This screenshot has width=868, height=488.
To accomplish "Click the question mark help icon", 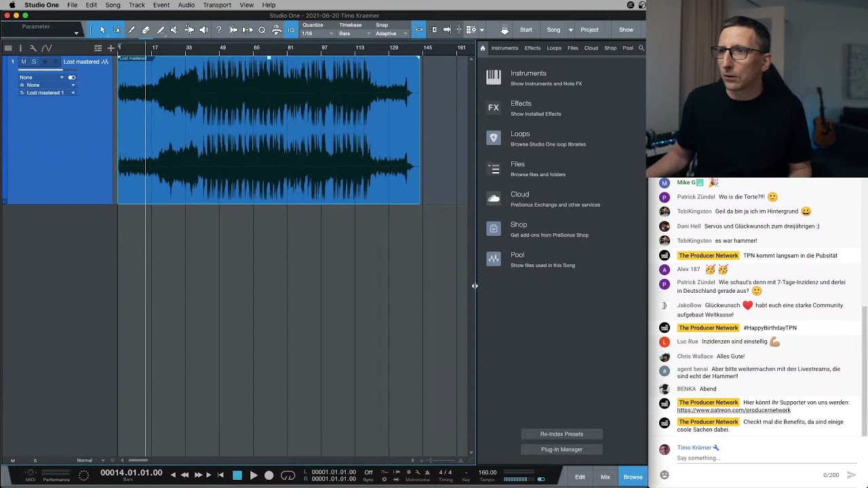I will (x=218, y=30).
